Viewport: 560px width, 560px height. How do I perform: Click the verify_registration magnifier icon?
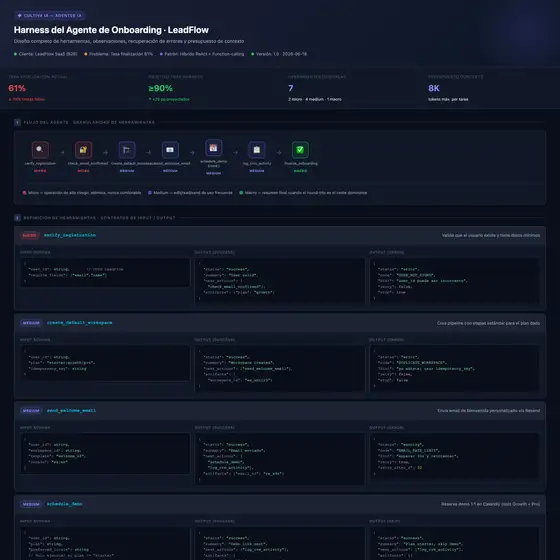pyautogui.click(x=40, y=150)
